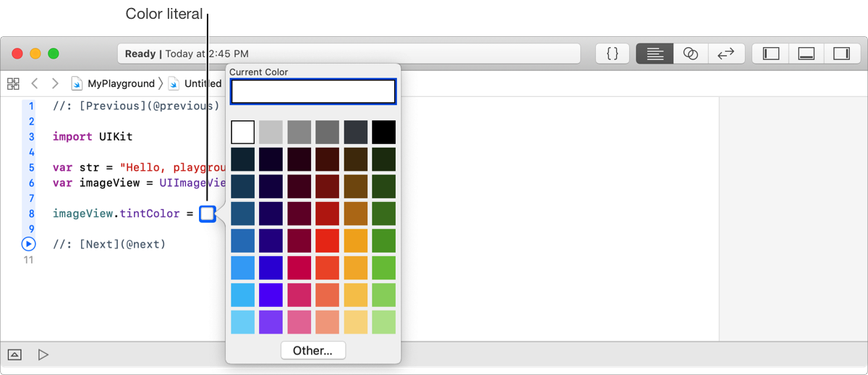Switch to version editor view

(726, 54)
